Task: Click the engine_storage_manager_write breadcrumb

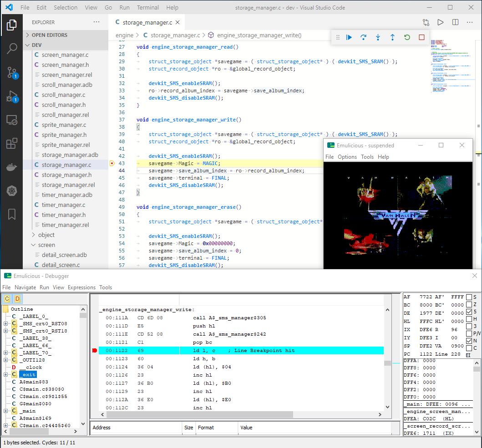Action: pos(259,35)
